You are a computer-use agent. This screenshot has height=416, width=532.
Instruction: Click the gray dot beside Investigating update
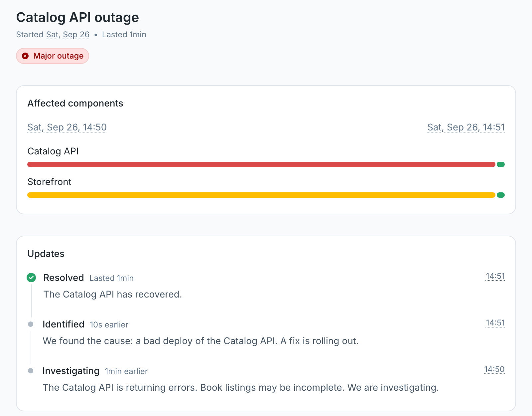point(31,371)
